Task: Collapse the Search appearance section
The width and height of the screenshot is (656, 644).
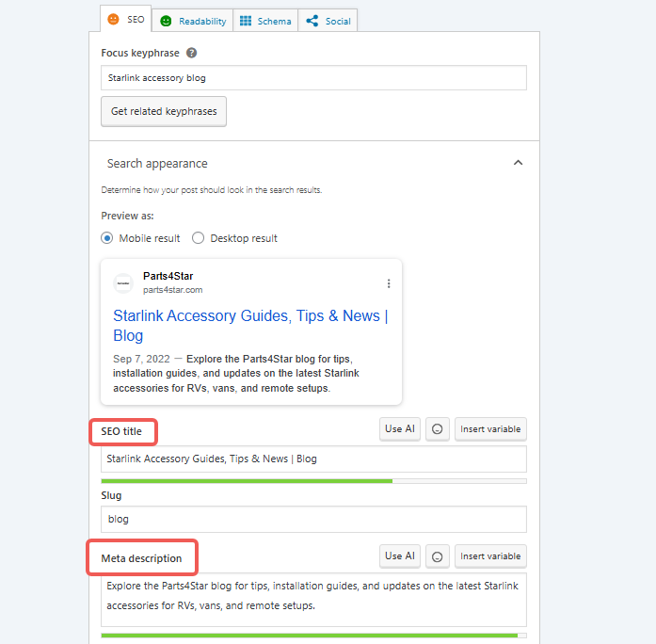Action: click(518, 163)
